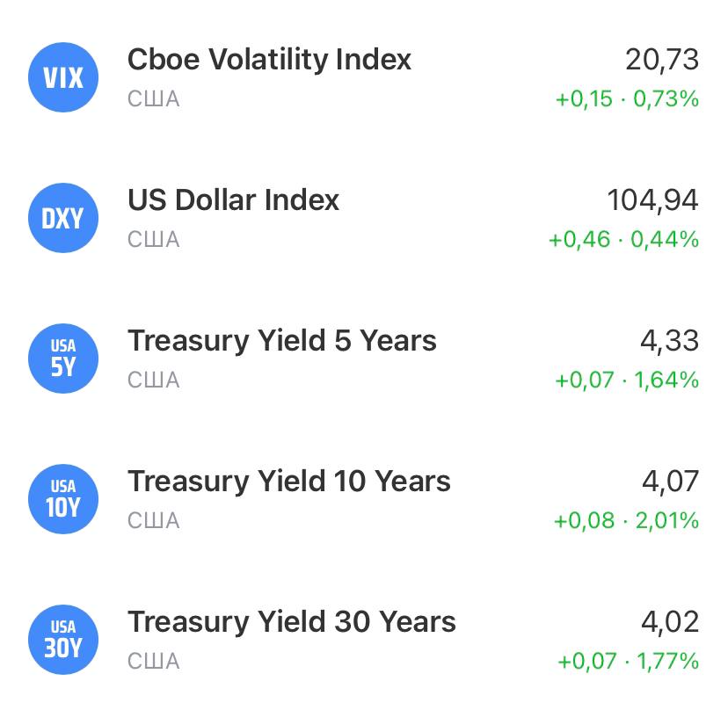The image size is (728, 710).
Task: Tap the green +0,07 · 1,77% change
Action: pyautogui.click(x=628, y=662)
